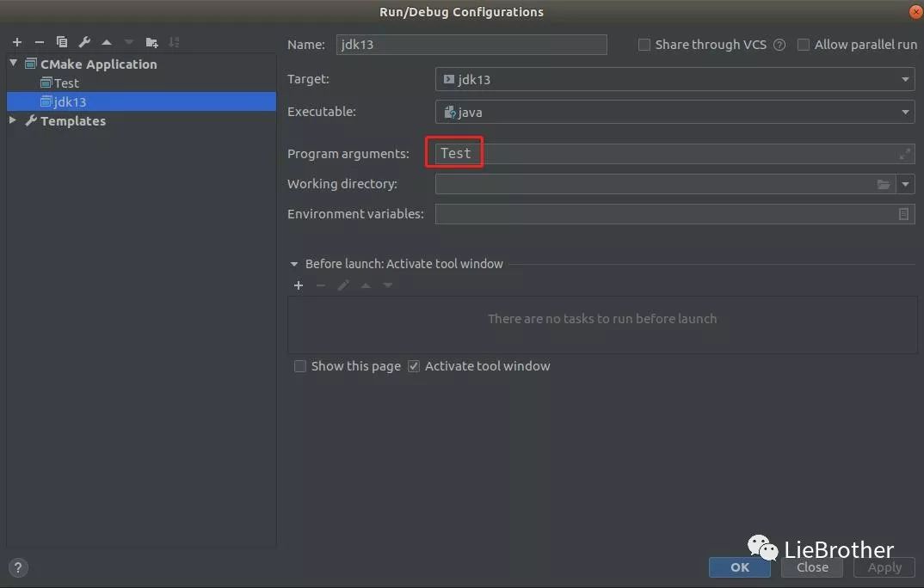Click the Apply button
924x588 pixels.
click(x=884, y=567)
